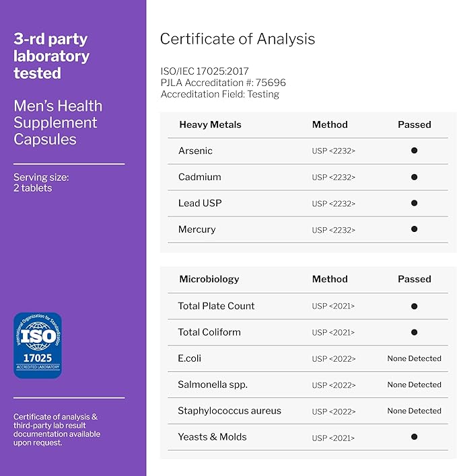The image size is (457, 476).
Task: Click the Yeasts & Molds passed dot
Action: click(x=414, y=437)
